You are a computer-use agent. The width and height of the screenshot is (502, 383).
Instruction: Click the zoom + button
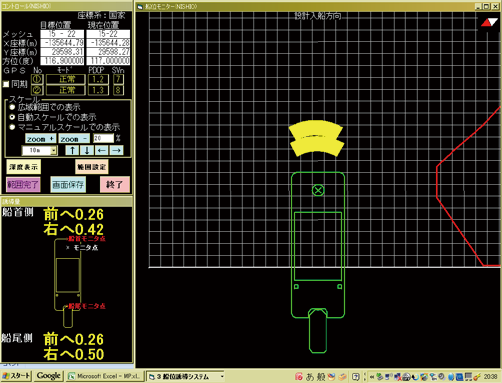click(41, 139)
